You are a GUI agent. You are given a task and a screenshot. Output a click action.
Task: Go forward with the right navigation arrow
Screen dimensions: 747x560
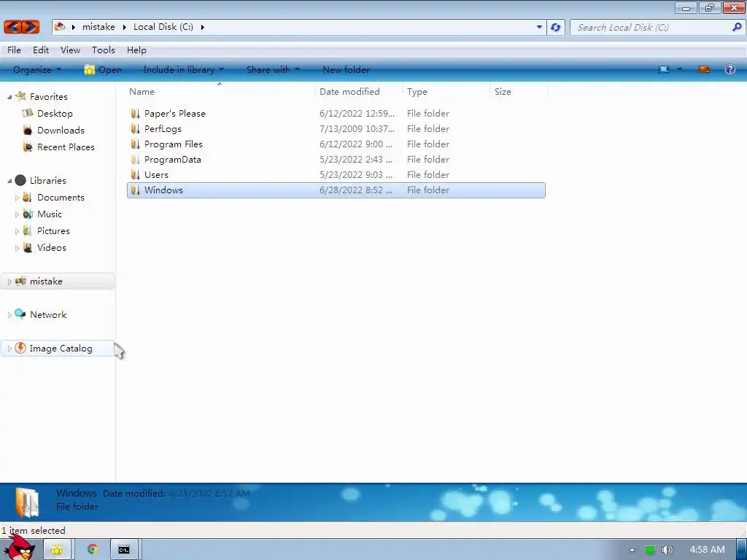pyautogui.click(x=31, y=27)
